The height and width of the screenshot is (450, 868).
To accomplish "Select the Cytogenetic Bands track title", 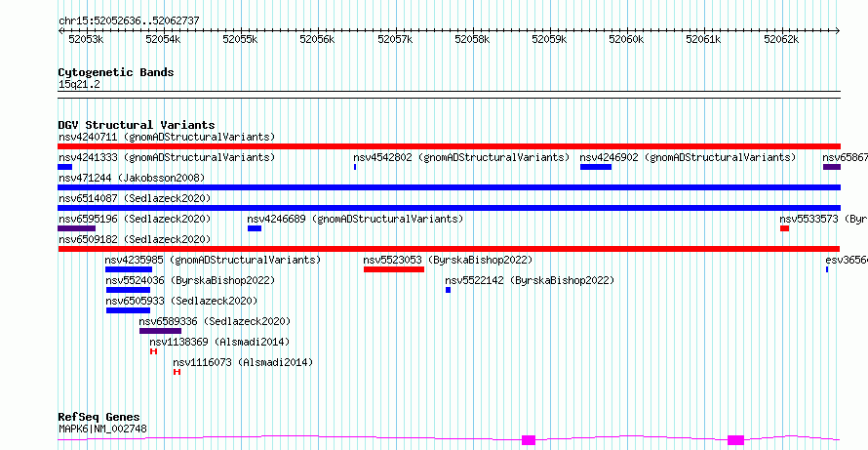I will [116, 72].
